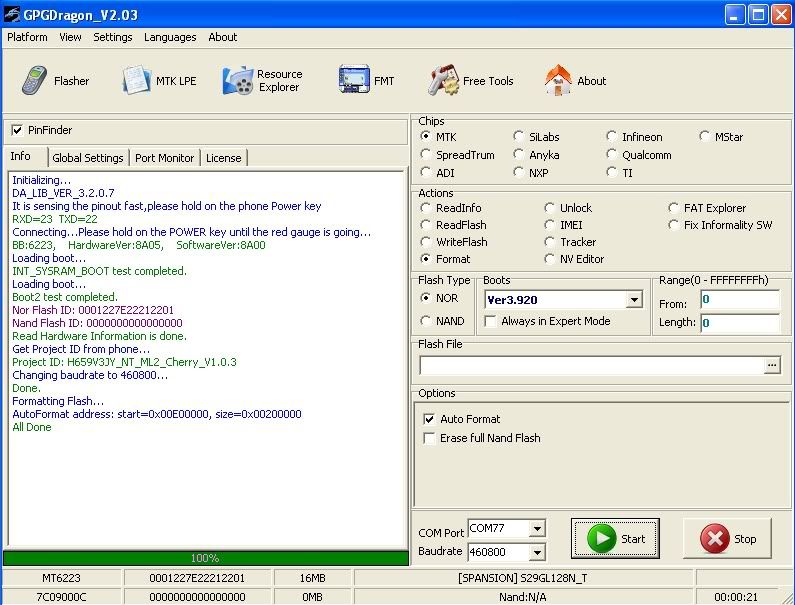Open the Settings menu
The height and width of the screenshot is (605, 795).
point(113,37)
